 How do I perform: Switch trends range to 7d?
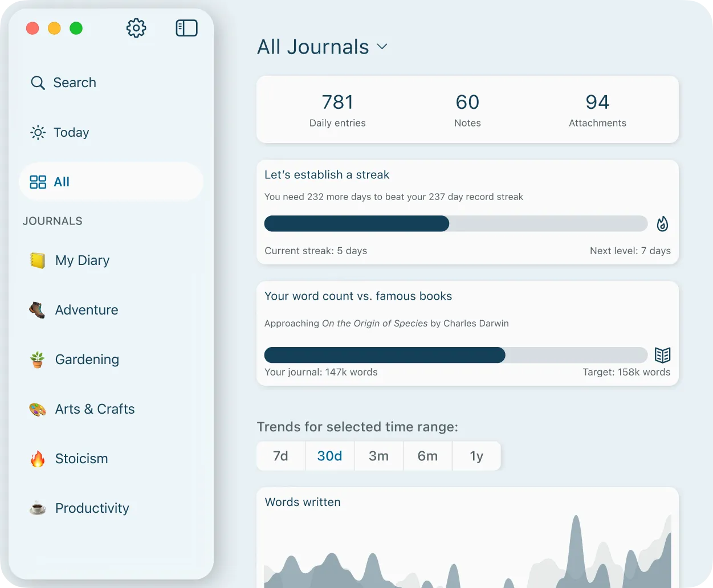280,456
